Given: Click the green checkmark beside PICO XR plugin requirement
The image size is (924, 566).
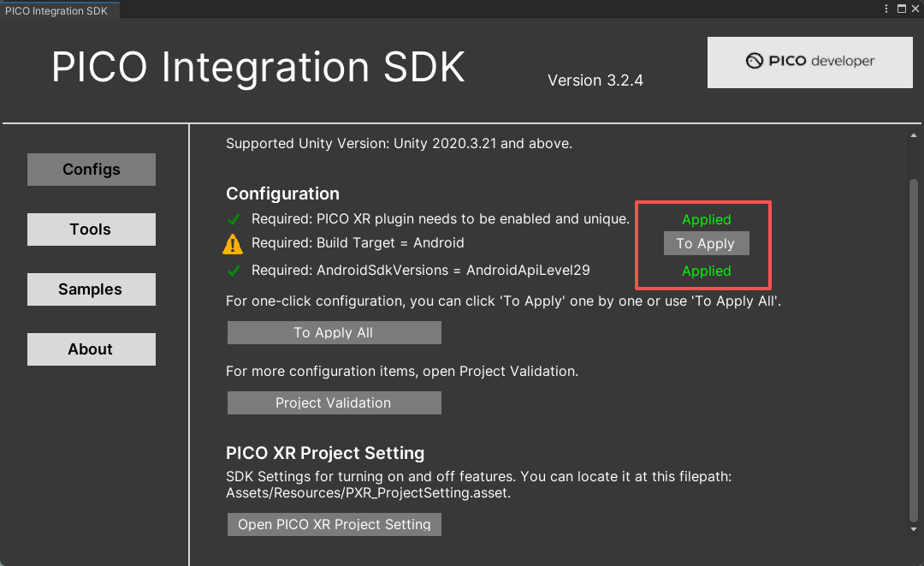Looking at the screenshot, I should 233,219.
